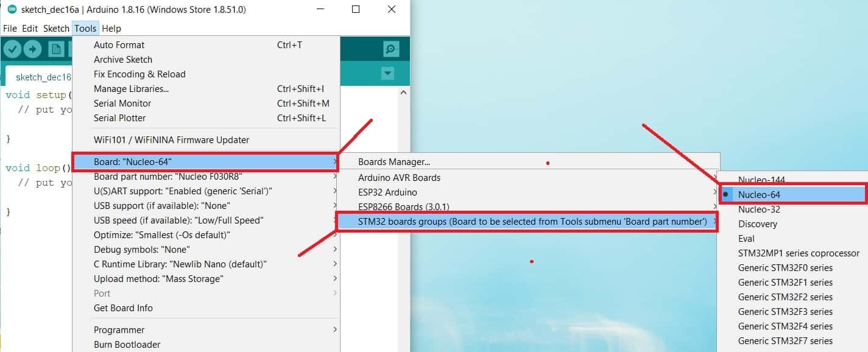Click the Verify checkmark toolbar icon
This screenshot has height=352, width=868.
click(13, 49)
